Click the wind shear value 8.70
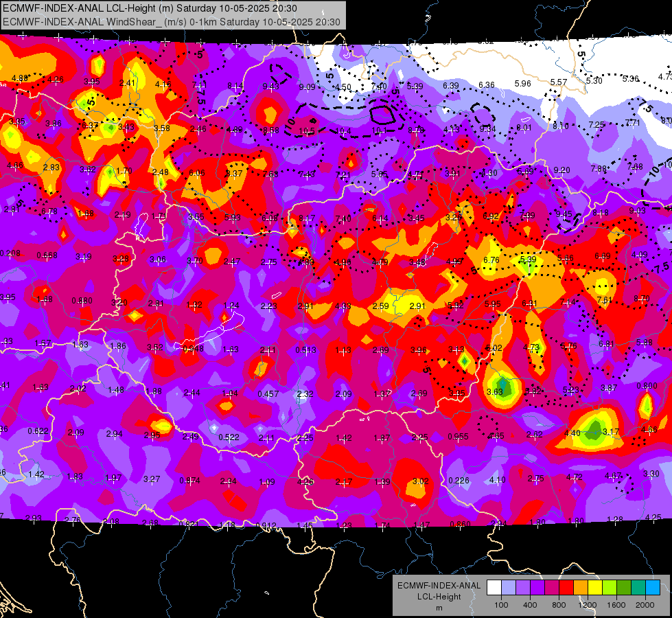The height and width of the screenshot is (618, 672). (642, 299)
